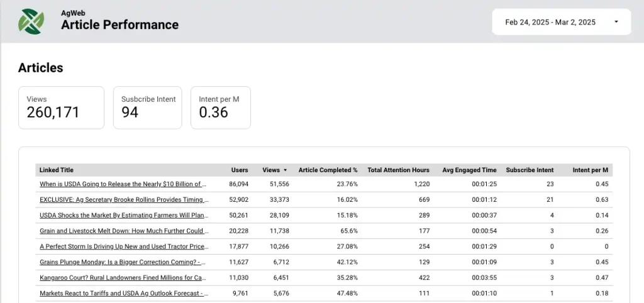Open the Grains Plunge Monday article
Viewport: 644px width, 303px height.
[x=123, y=262]
